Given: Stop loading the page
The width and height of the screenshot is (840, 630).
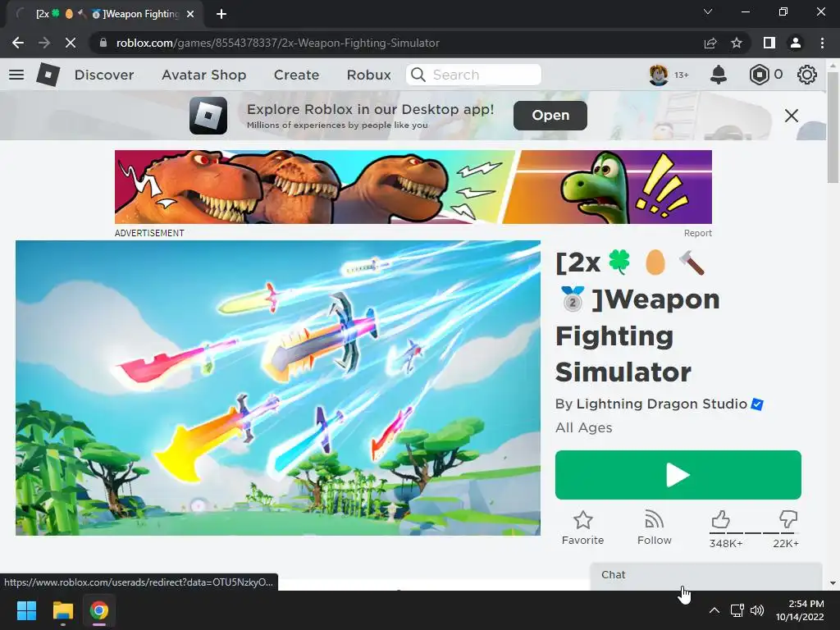Looking at the screenshot, I should pos(71,43).
